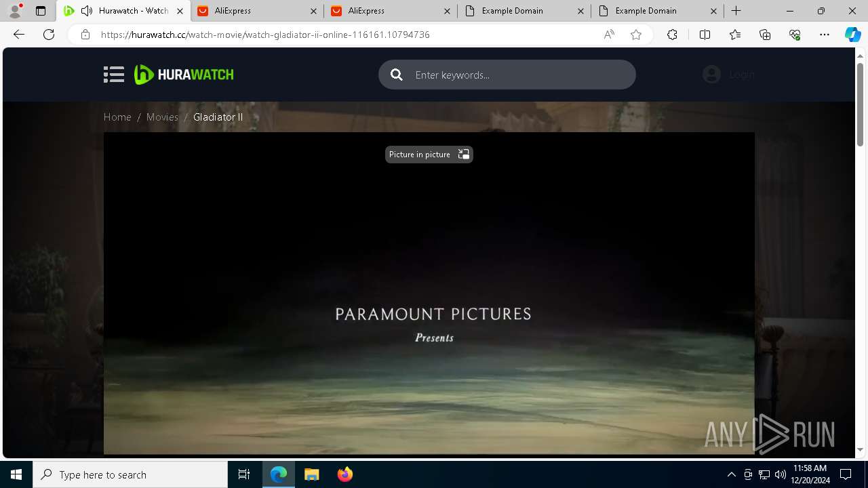Open the taskbar clock and date
This screenshot has width=868, height=488.
point(810,474)
